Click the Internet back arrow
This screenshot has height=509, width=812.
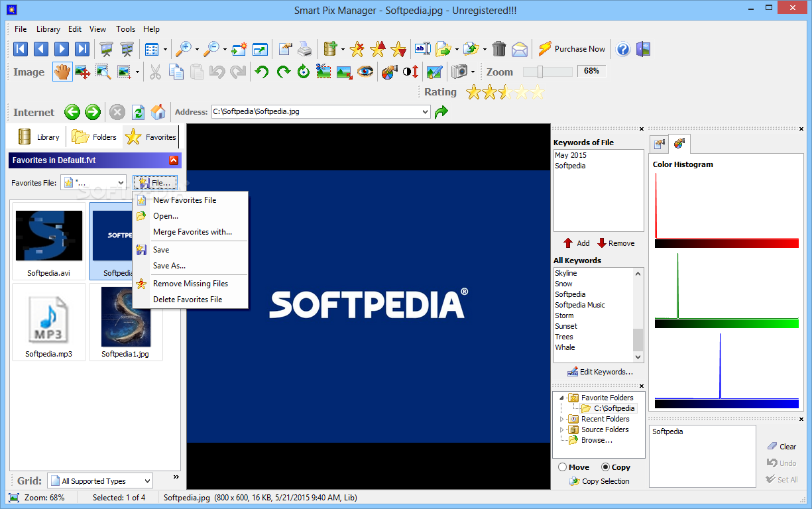click(72, 112)
